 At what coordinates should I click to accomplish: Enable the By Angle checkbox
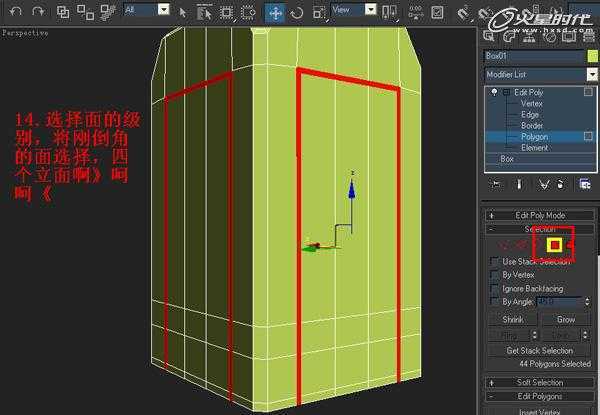point(494,301)
